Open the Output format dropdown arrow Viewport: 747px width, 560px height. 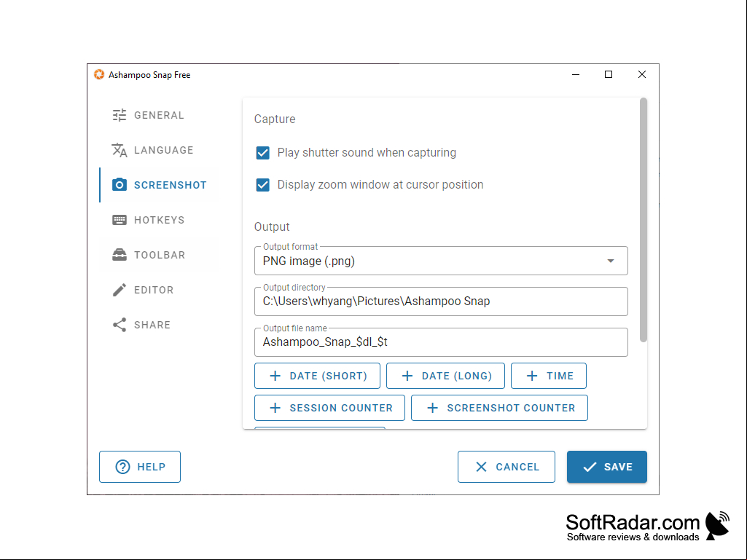coord(610,261)
